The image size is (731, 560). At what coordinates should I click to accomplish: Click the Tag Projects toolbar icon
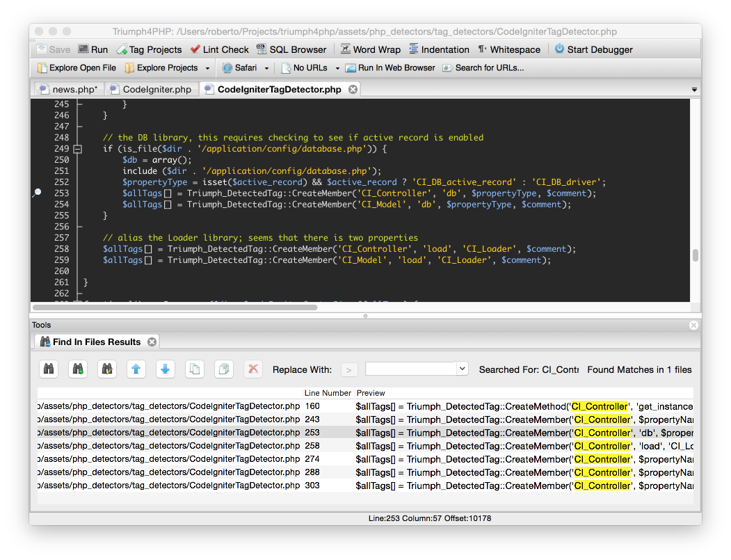coord(122,49)
